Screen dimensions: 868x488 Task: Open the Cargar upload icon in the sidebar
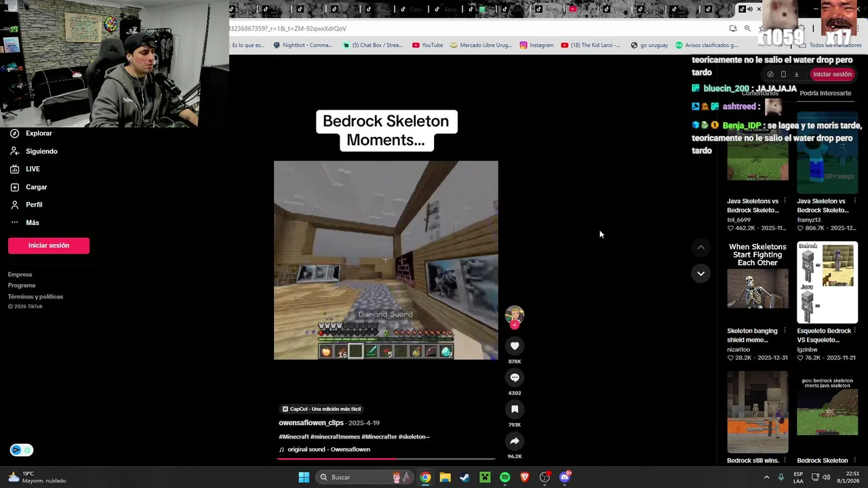tap(14, 187)
